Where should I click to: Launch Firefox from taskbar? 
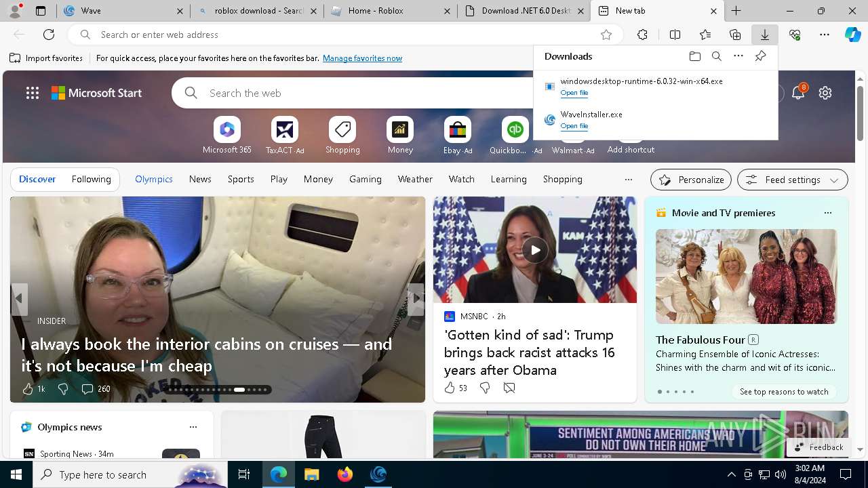[344, 474]
